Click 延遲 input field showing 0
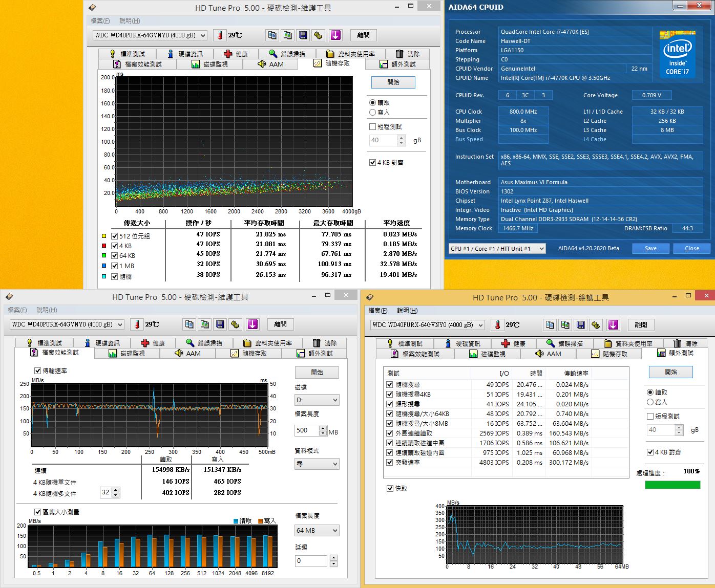The width and height of the screenshot is (715, 588). click(x=311, y=561)
